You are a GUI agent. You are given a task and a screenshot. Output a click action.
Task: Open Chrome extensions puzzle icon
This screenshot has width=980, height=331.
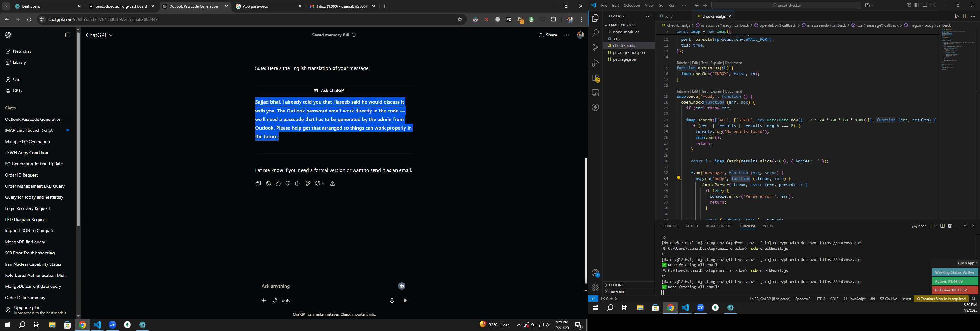click(x=553, y=19)
